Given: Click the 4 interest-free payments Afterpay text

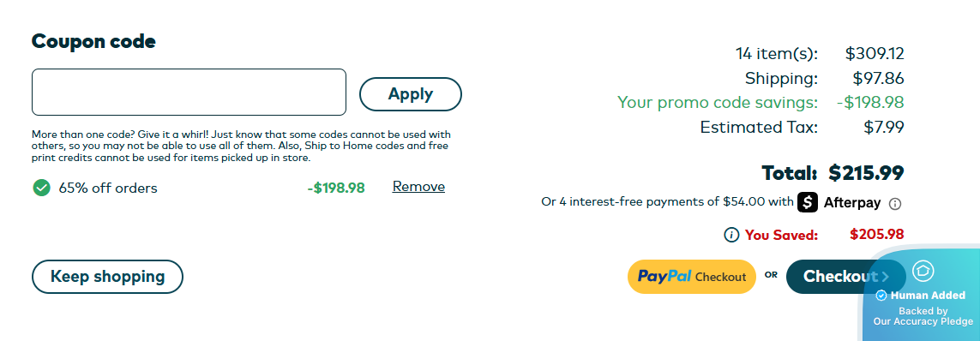Looking at the screenshot, I should point(668,202).
